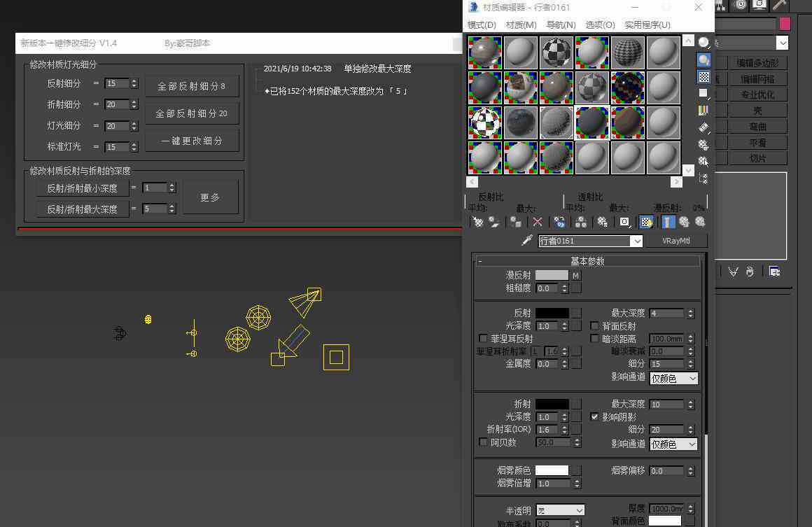Click the 全部反射细分 8 button

pos(192,86)
